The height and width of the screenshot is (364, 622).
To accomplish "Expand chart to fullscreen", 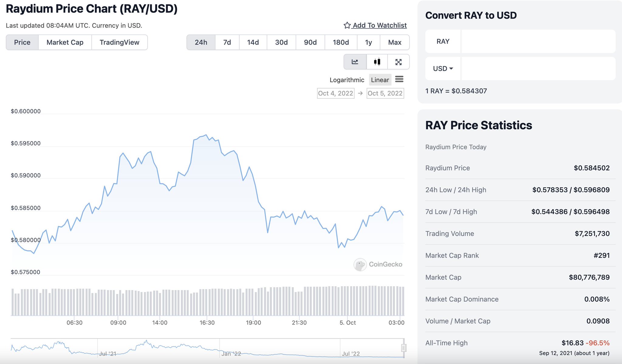I will [x=398, y=62].
